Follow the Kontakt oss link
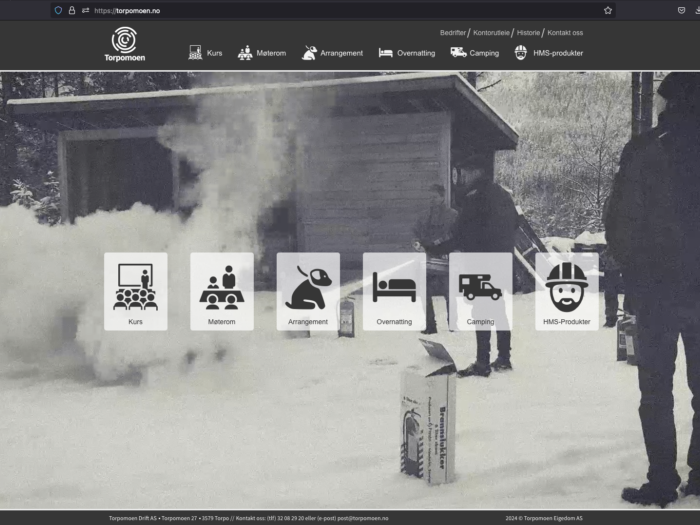 click(565, 33)
